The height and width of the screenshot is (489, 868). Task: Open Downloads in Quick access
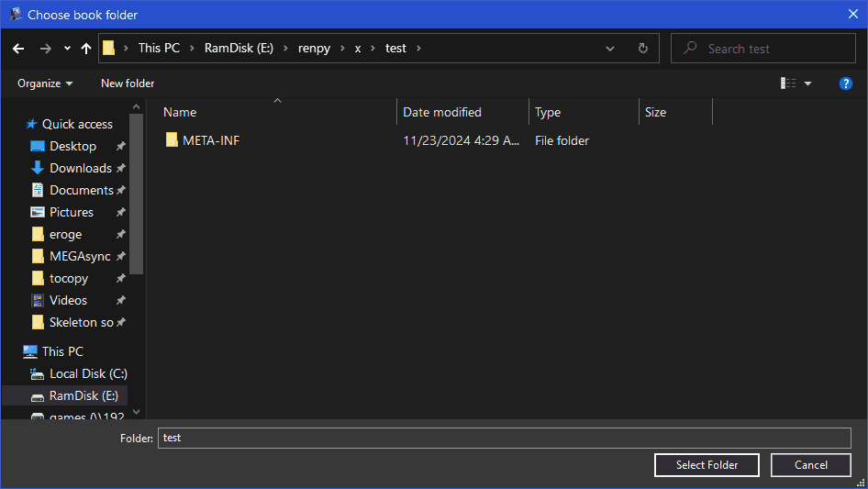point(80,168)
